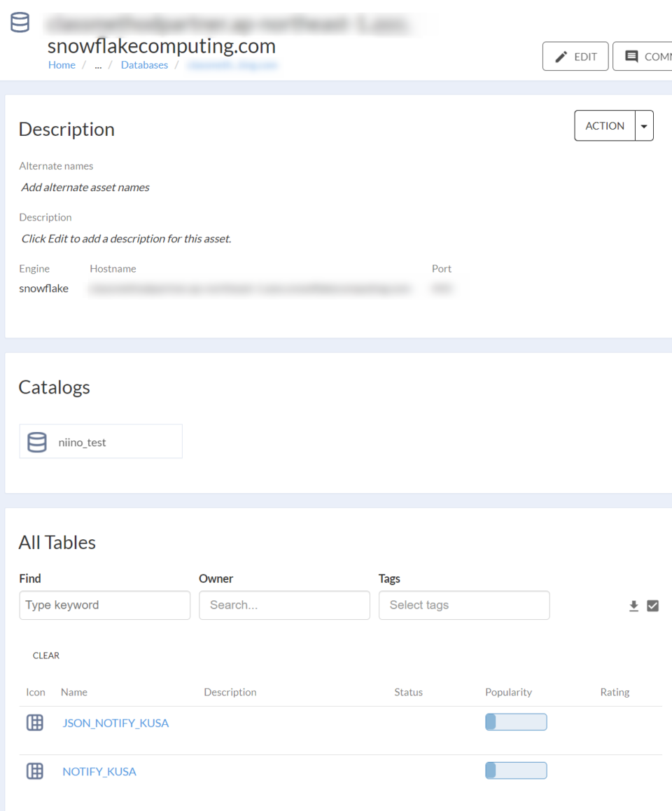This screenshot has height=811, width=672.
Task: Open the Databases breadcrumb item
Action: coord(144,64)
